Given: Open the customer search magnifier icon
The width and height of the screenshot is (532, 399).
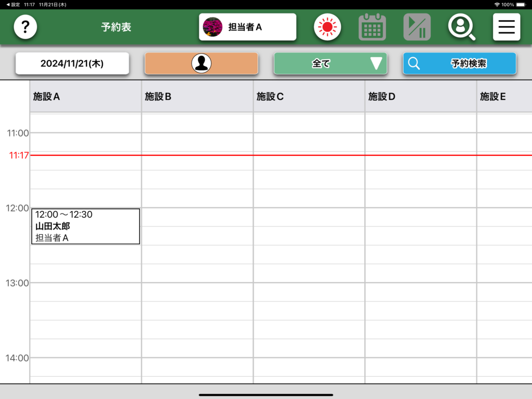Looking at the screenshot, I should click(461, 27).
